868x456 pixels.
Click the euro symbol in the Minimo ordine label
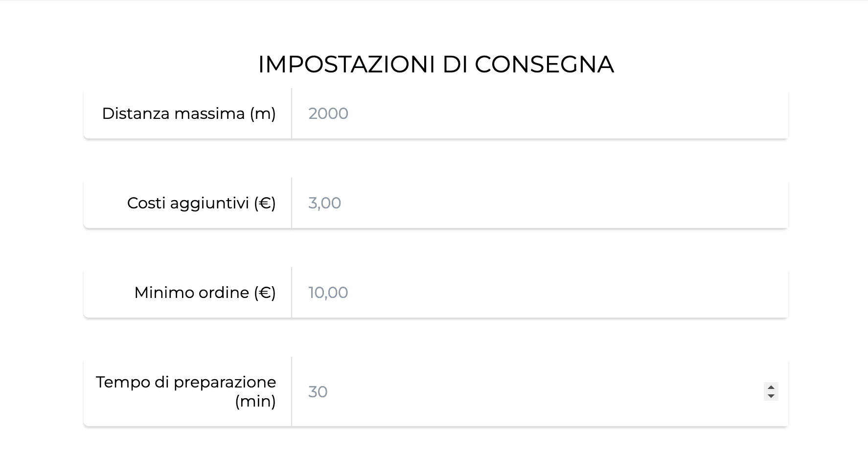(x=265, y=293)
